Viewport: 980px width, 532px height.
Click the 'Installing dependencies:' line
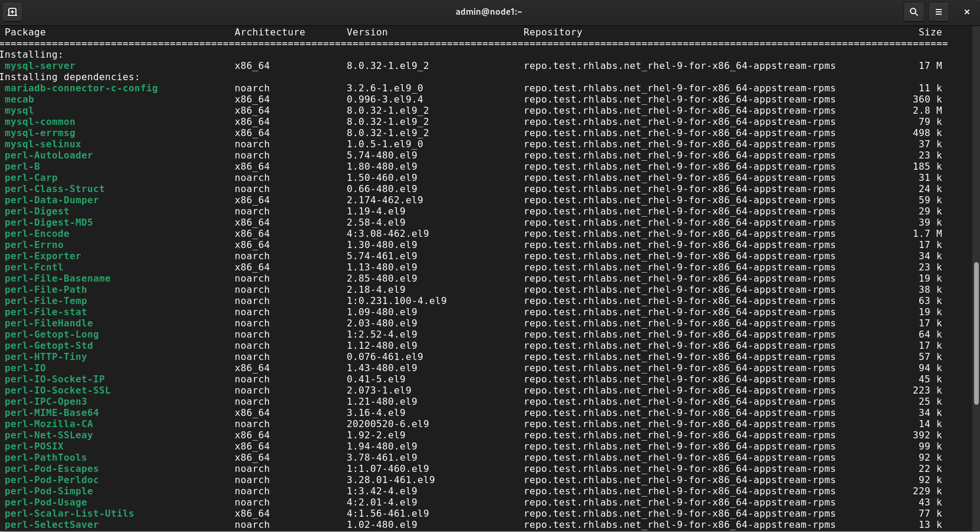tap(70, 77)
